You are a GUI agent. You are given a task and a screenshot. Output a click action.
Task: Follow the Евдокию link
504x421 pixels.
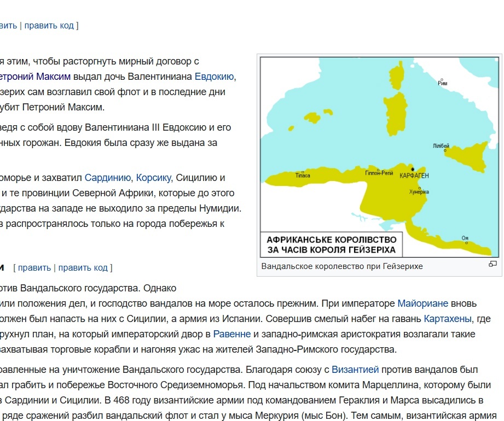coord(214,77)
